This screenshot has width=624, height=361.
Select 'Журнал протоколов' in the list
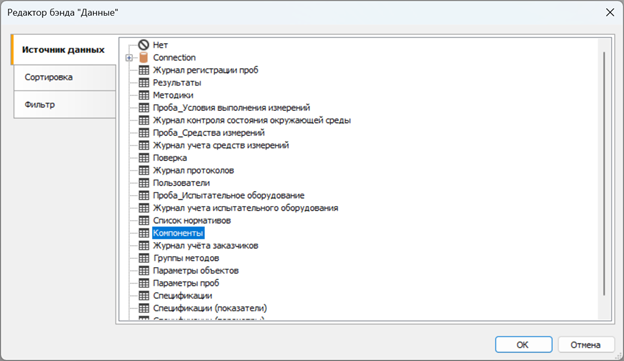(x=193, y=170)
